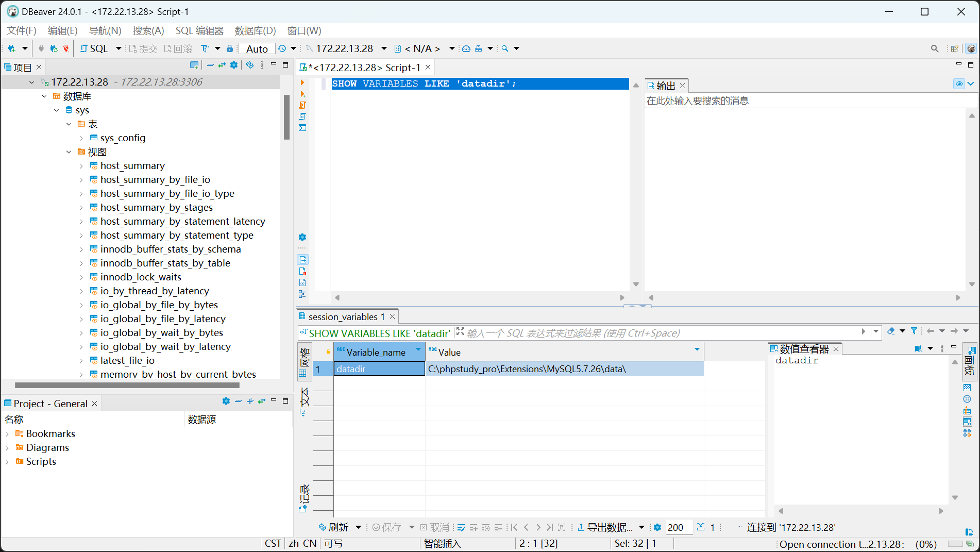Collapse the 172.22.13.28 connection node
This screenshot has height=552, width=980.
31,82
